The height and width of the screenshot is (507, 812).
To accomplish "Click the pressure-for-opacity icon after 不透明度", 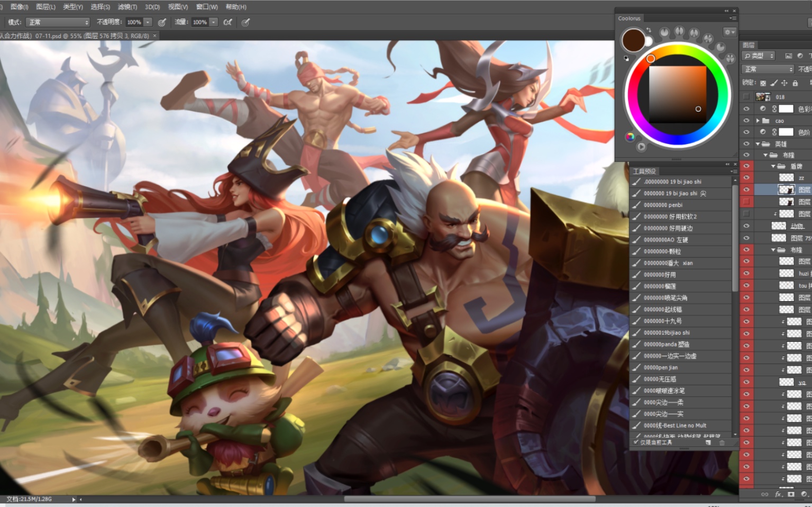I will click(x=162, y=22).
